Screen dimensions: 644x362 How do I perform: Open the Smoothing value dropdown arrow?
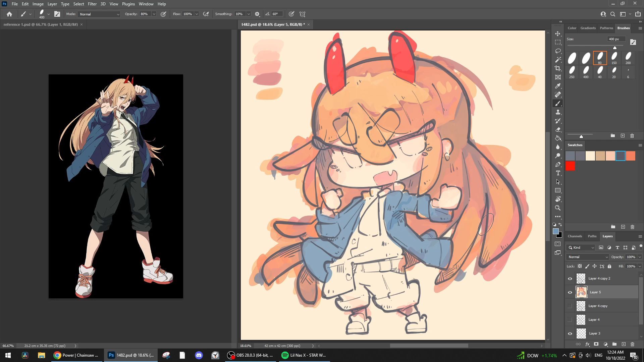point(249,14)
